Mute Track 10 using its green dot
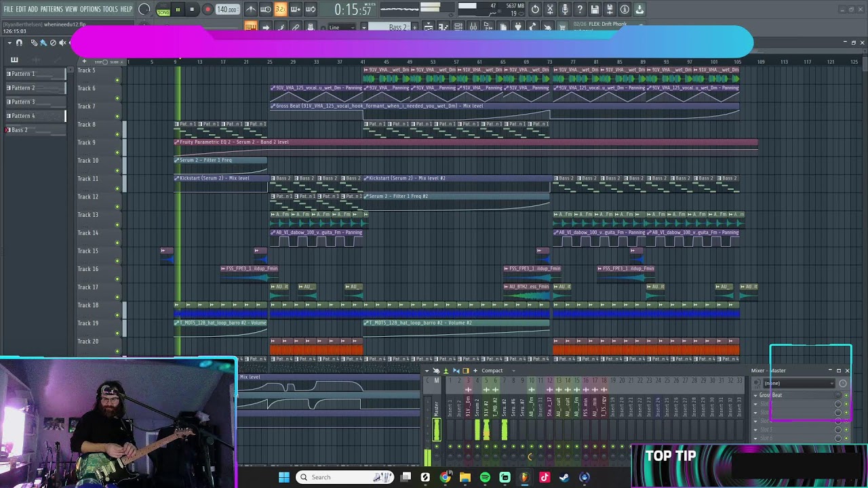The height and width of the screenshot is (488, 868). [117, 171]
